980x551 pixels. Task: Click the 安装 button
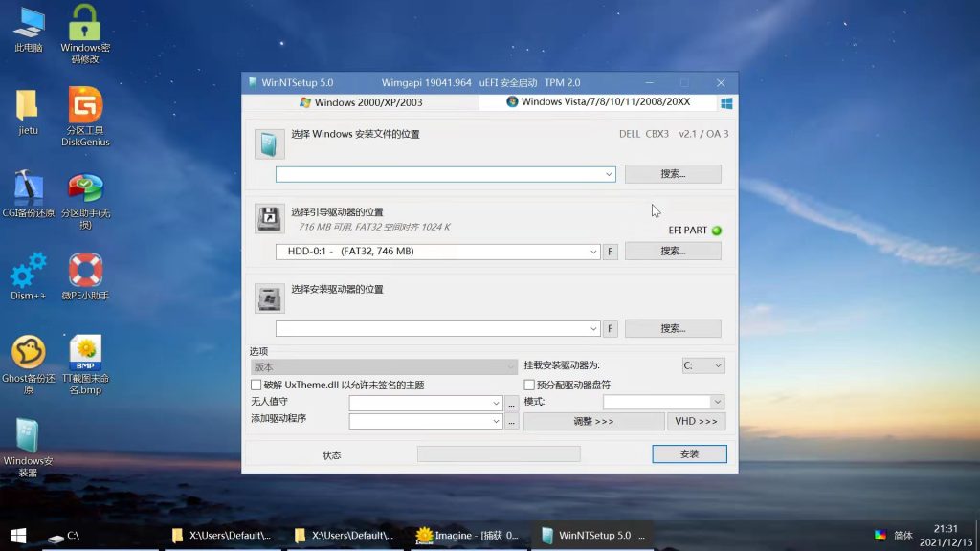click(689, 454)
